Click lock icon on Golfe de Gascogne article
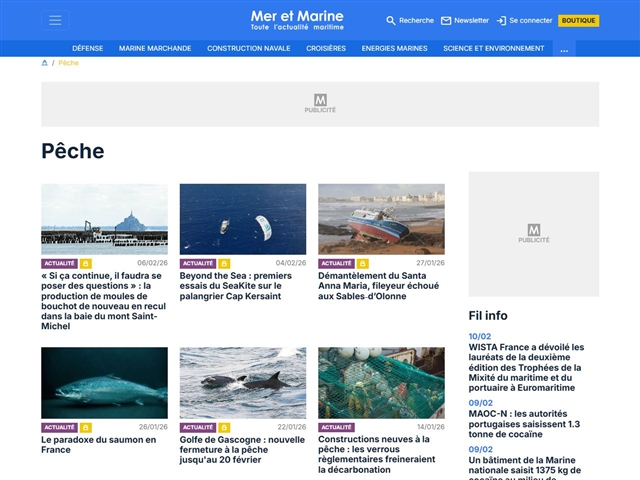The height and width of the screenshot is (480, 640). tap(224, 427)
